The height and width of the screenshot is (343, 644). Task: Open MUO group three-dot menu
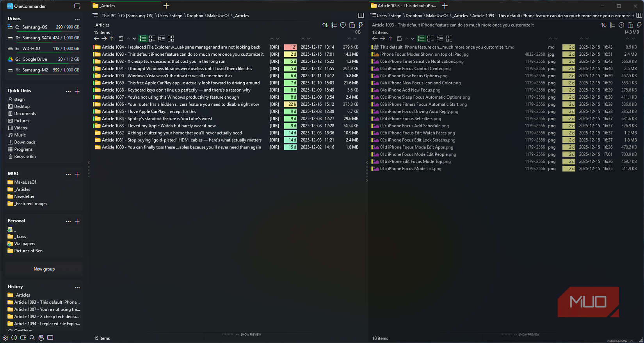click(68, 174)
